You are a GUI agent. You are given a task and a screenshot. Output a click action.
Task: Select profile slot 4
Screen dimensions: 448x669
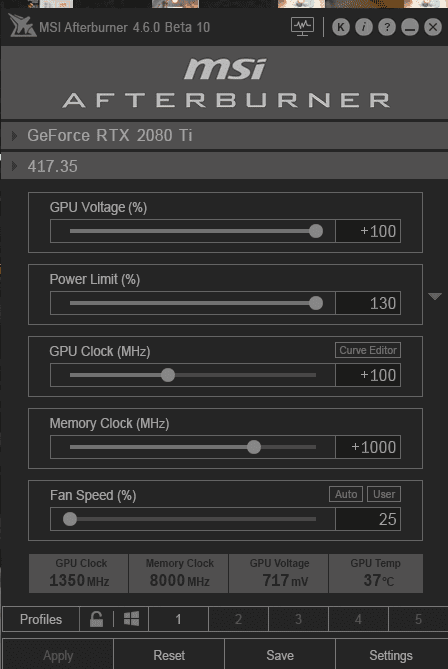click(358, 619)
